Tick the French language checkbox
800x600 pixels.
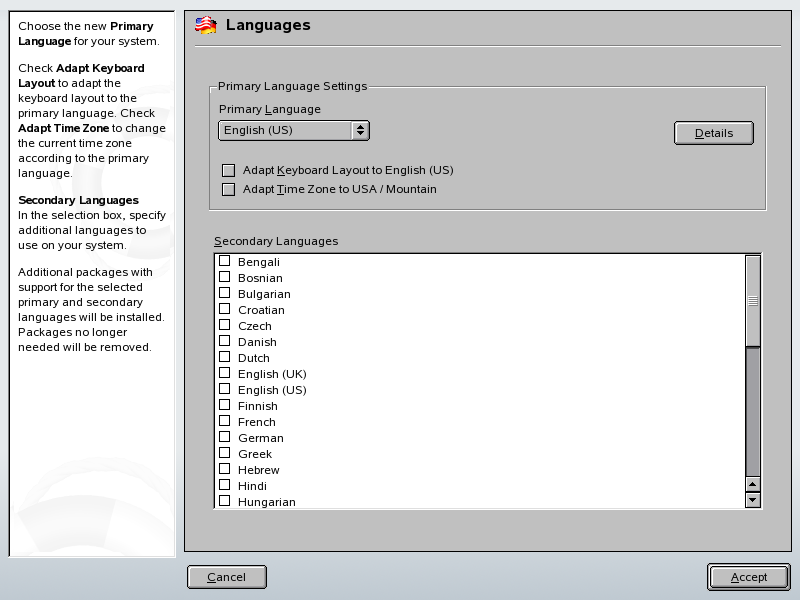click(225, 421)
